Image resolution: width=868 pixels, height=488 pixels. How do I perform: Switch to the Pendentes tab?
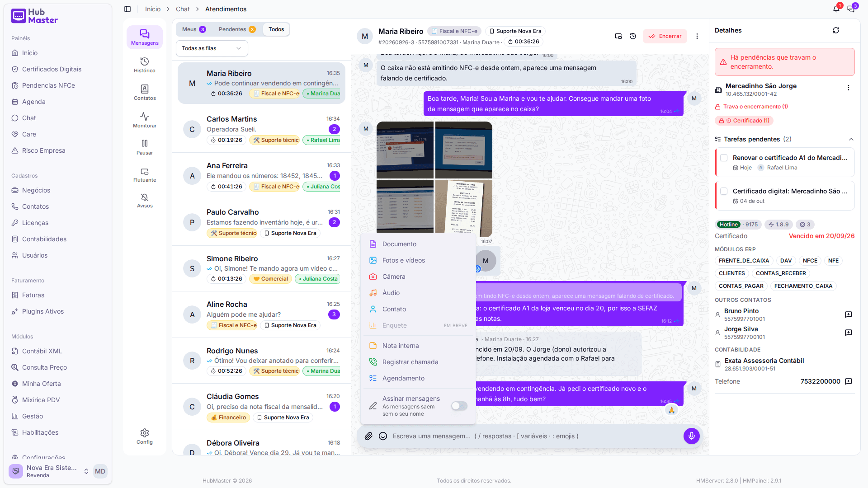pyautogui.click(x=237, y=29)
